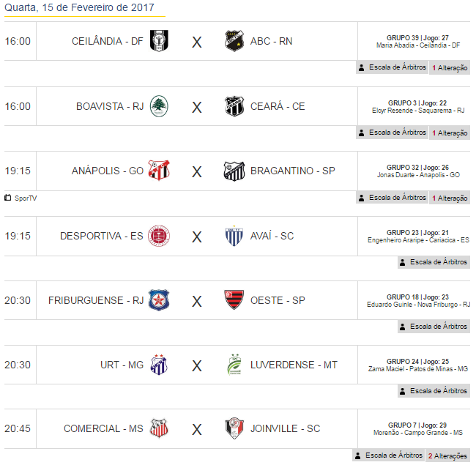Click the Luverdense green crest
476x465 pixels.
(x=234, y=364)
